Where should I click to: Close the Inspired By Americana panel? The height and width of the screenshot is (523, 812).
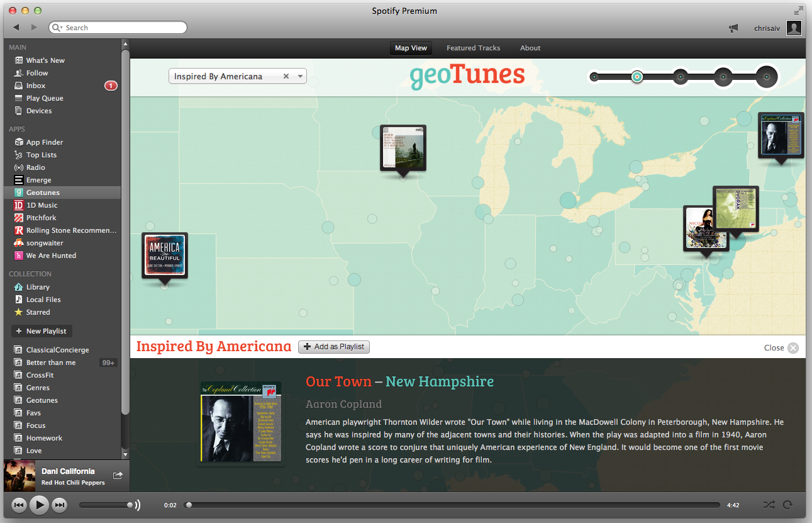781,347
